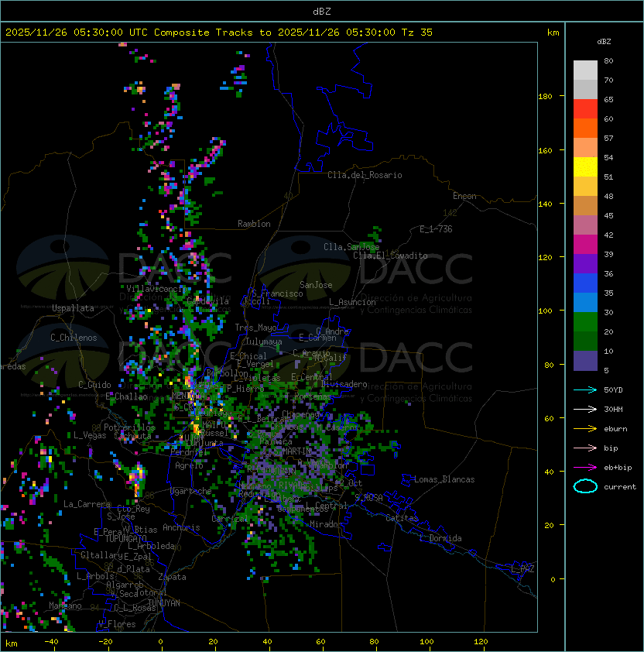The width and height of the screenshot is (644, 652).
Task: Select the bright yellow 51–54 dBZ swatch
Action: [x=585, y=166]
